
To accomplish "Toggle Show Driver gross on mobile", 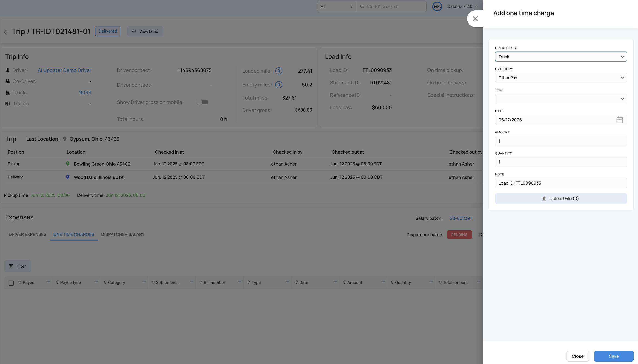I will tap(202, 102).
